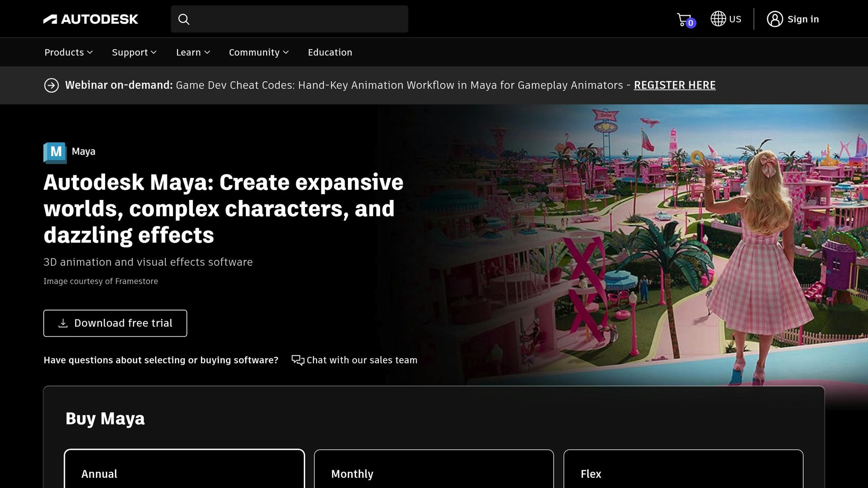
Task: Click the Autodesk logo
Action: 91,19
